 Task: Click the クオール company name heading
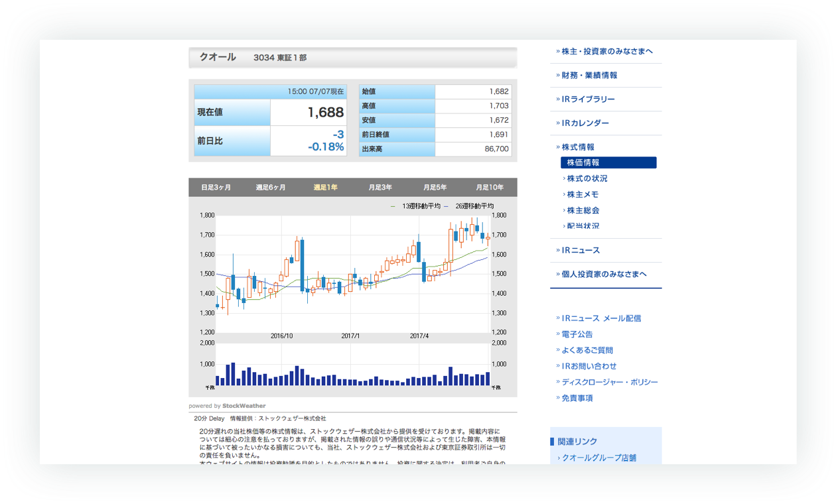point(218,57)
